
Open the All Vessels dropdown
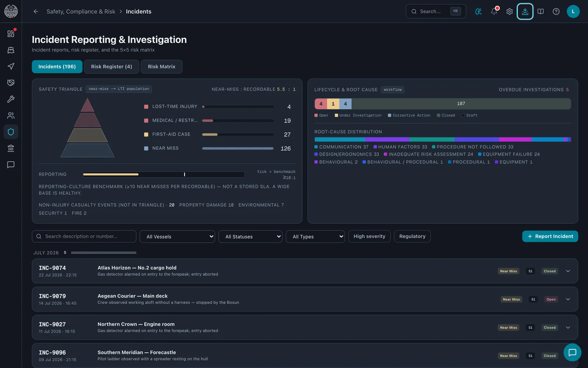click(178, 237)
